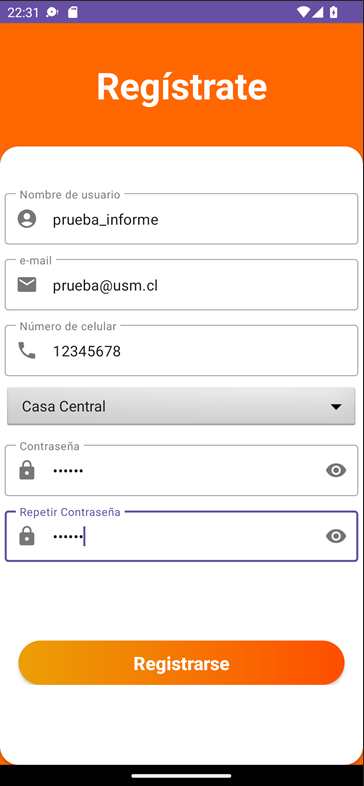This screenshot has height=786, width=364.
Task: Submit the form with Registrarse button
Action: click(x=181, y=663)
